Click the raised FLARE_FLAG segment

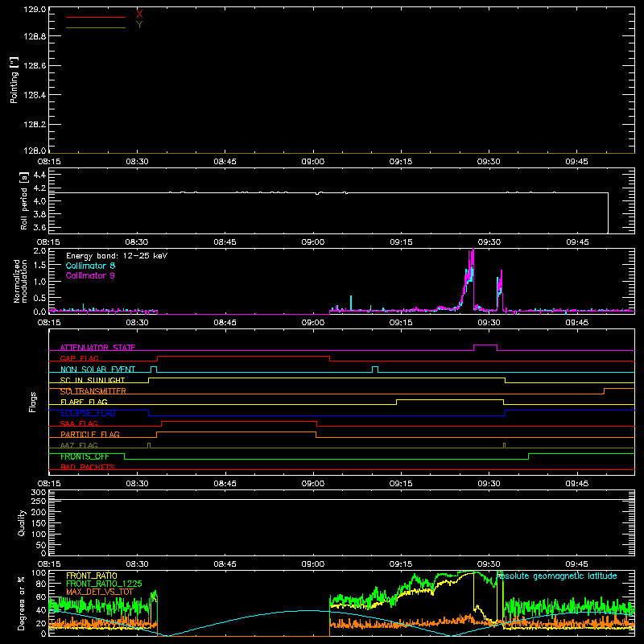[450, 399]
